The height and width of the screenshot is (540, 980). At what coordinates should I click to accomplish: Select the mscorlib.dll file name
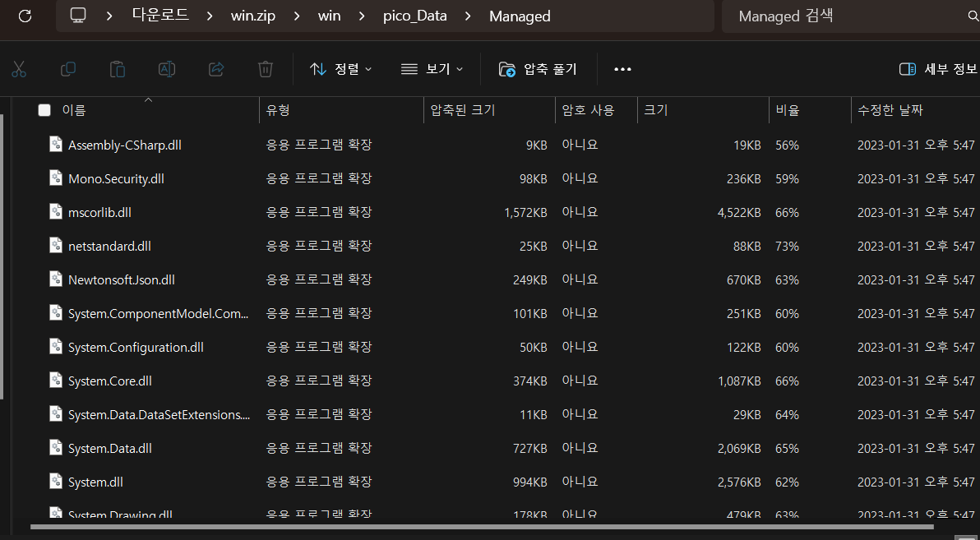point(99,213)
